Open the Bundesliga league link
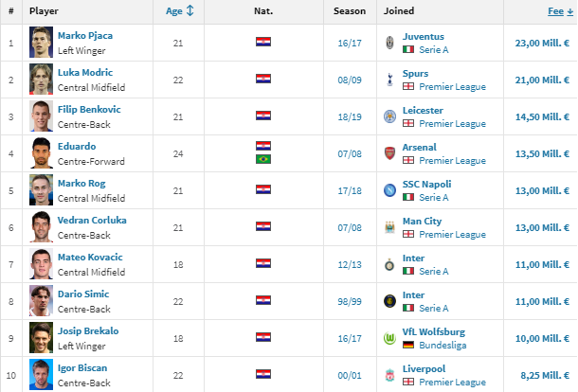578x392 pixels. (x=443, y=346)
